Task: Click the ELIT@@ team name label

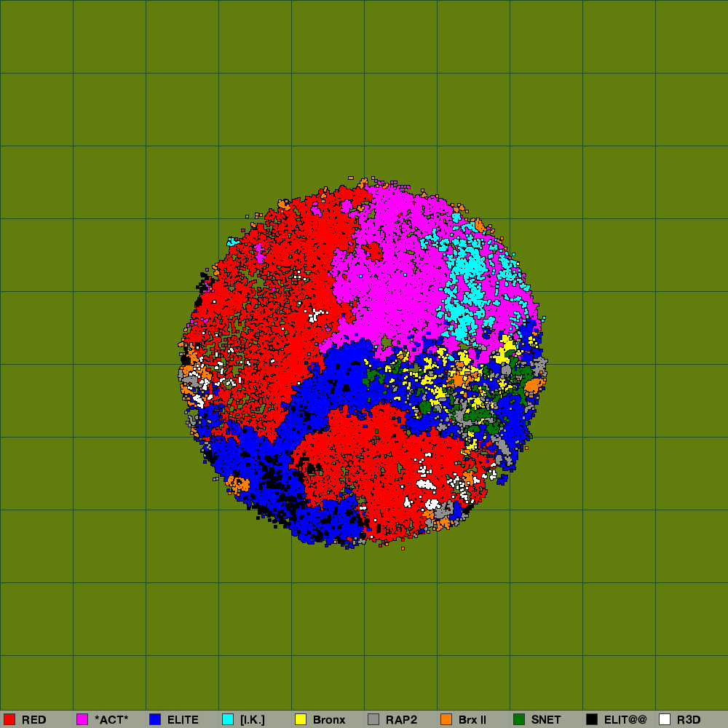Action: click(x=625, y=720)
